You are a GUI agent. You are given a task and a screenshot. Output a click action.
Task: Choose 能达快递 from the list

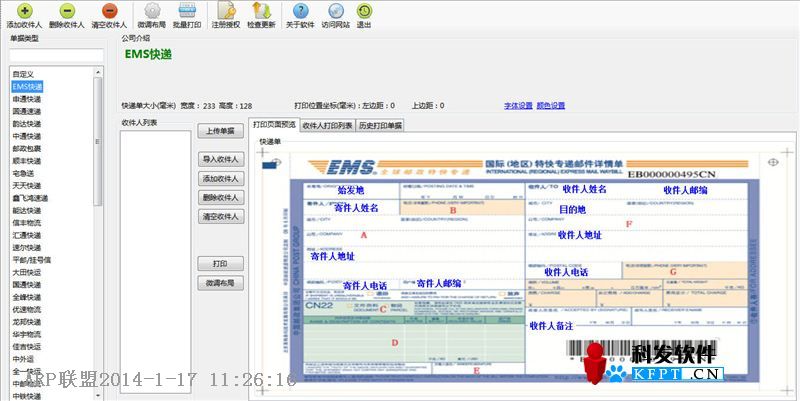coord(27,210)
